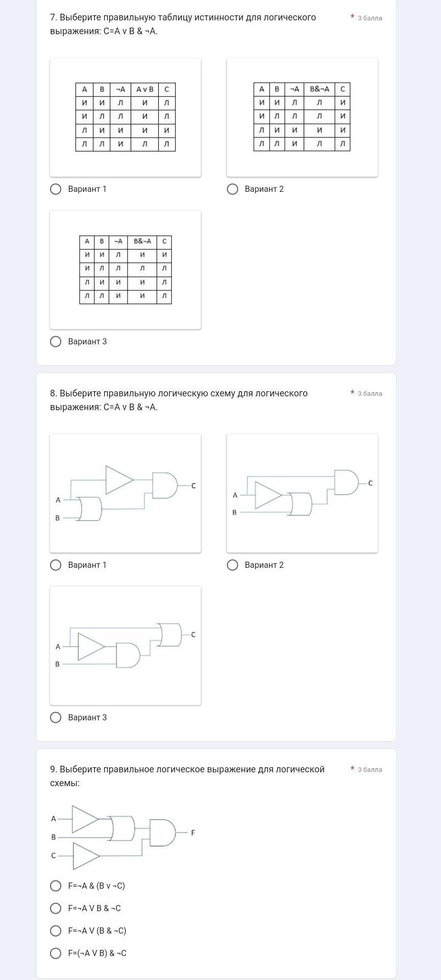This screenshot has width=441, height=980.
Task: Open question 8 first logic circuit image
Action: click(126, 493)
